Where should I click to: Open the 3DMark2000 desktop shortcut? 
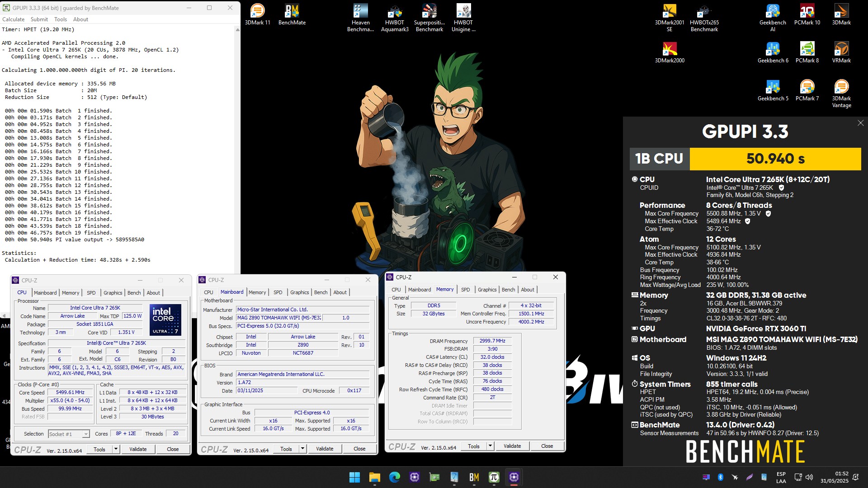coord(670,52)
